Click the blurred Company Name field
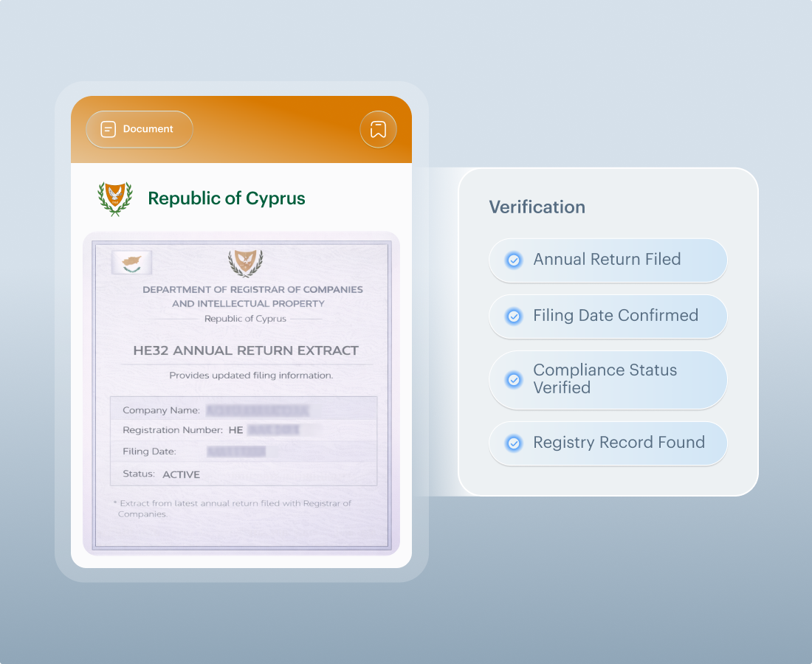 click(x=257, y=410)
